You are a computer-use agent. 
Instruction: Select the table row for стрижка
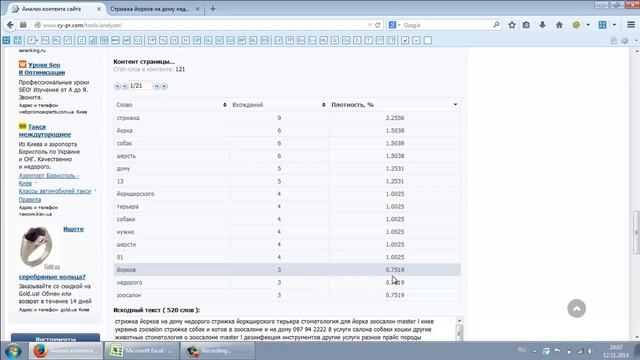pyautogui.click(x=287, y=118)
